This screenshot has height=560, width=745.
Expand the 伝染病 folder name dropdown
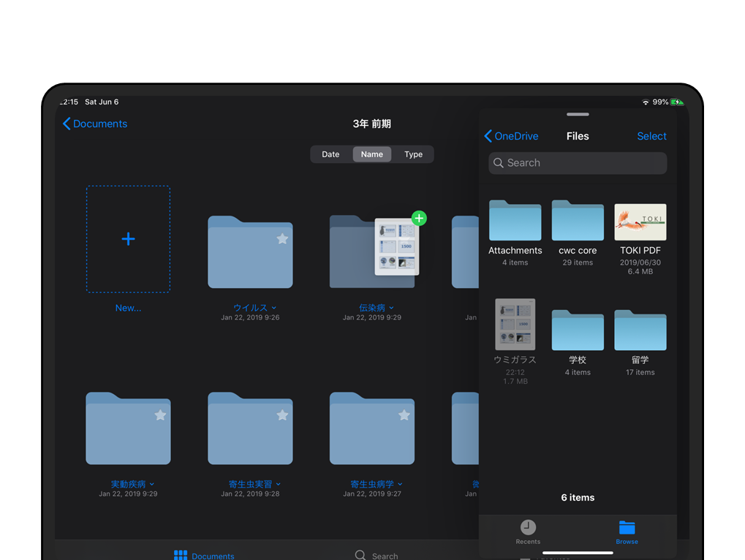(391, 309)
